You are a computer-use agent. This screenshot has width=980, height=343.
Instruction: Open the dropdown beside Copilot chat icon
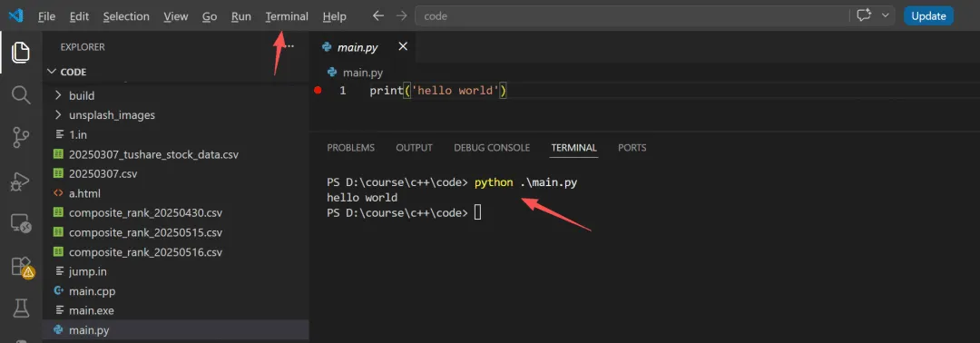(x=885, y=16)
